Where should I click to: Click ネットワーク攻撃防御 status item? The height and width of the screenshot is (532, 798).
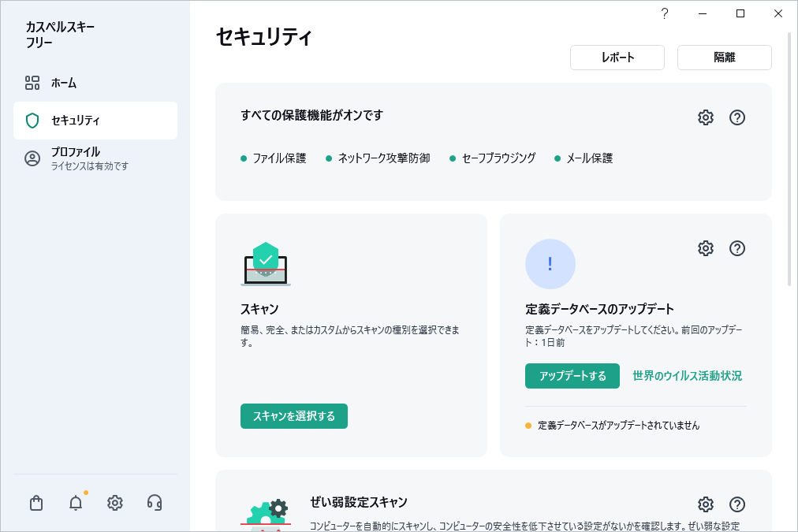378,158
